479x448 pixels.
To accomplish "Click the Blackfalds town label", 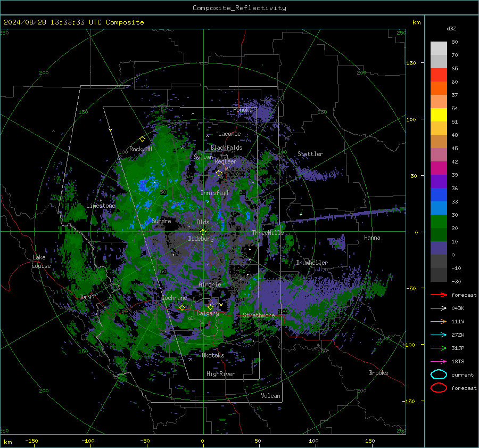I will [x=226, y=148].
